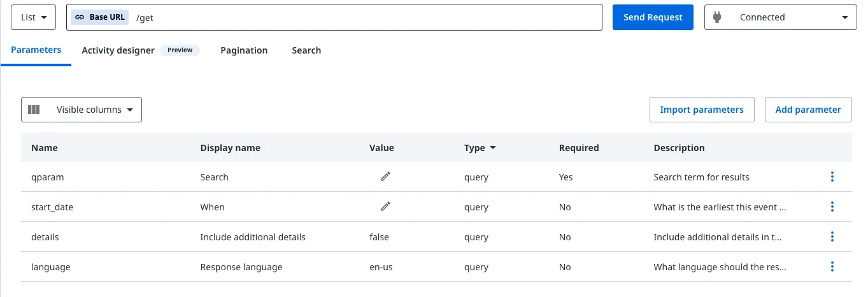Image resolution: width=868 pixels, height=297 pixels.
Task: Open the Visible columns dropdown
Action: [82, 110]
